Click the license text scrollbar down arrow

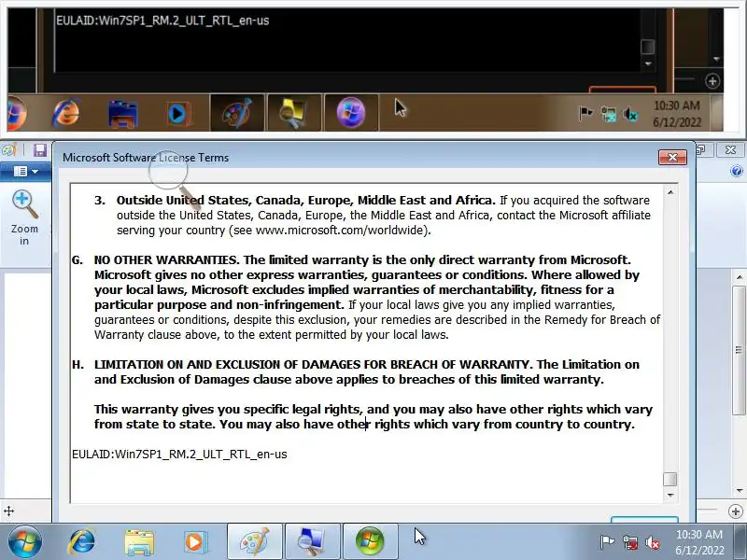tap(670, 496)
